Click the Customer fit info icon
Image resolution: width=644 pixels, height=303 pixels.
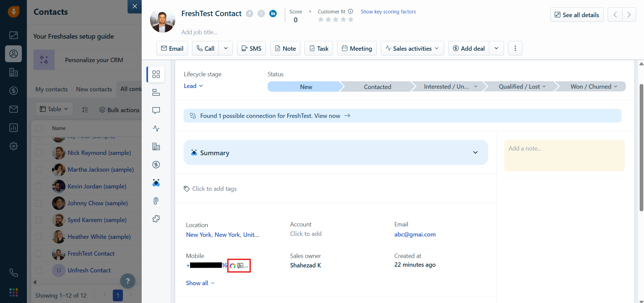click(351, 11)
